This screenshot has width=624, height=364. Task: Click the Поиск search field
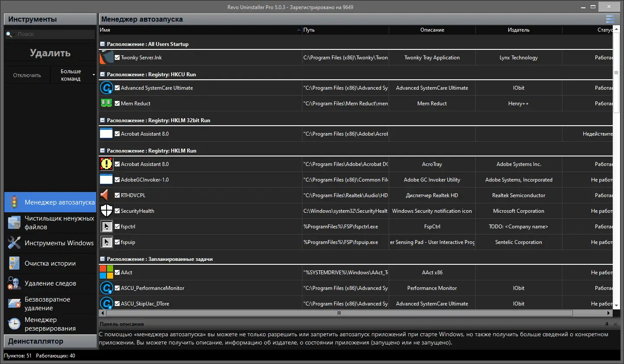(55, 34)
